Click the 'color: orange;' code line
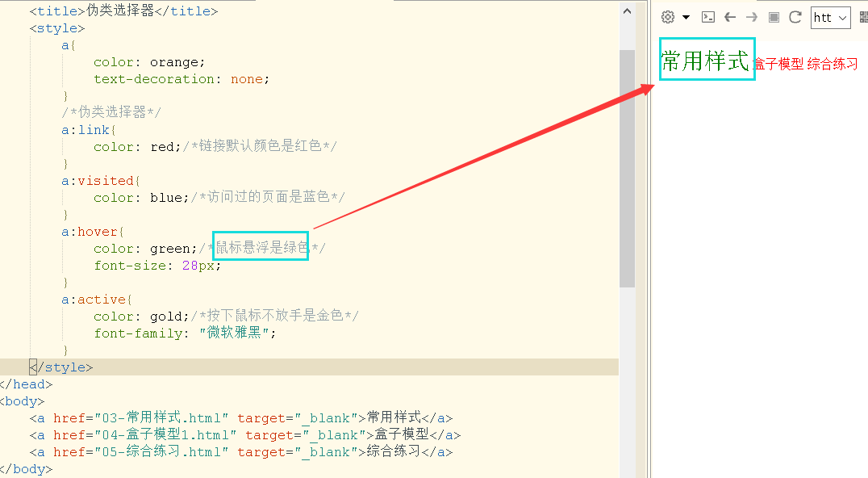This screenshot has width=868, height=478. [149, 62]
